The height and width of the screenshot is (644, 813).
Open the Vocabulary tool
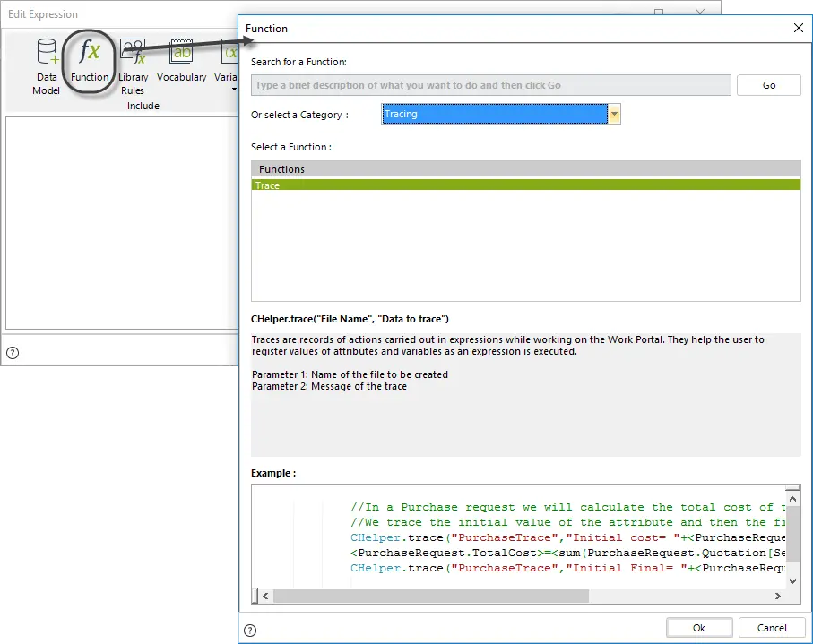[x=181, y=61]
